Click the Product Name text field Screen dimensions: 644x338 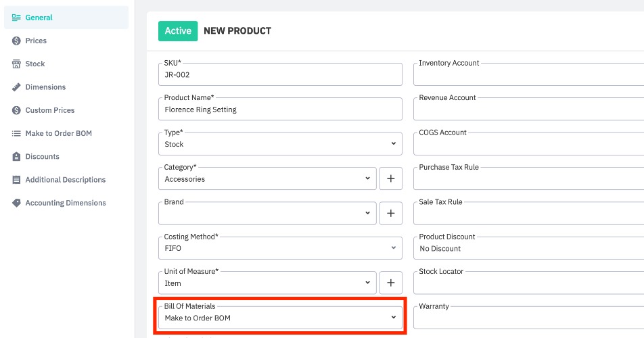pyautogui.click(x=280, y=110)
